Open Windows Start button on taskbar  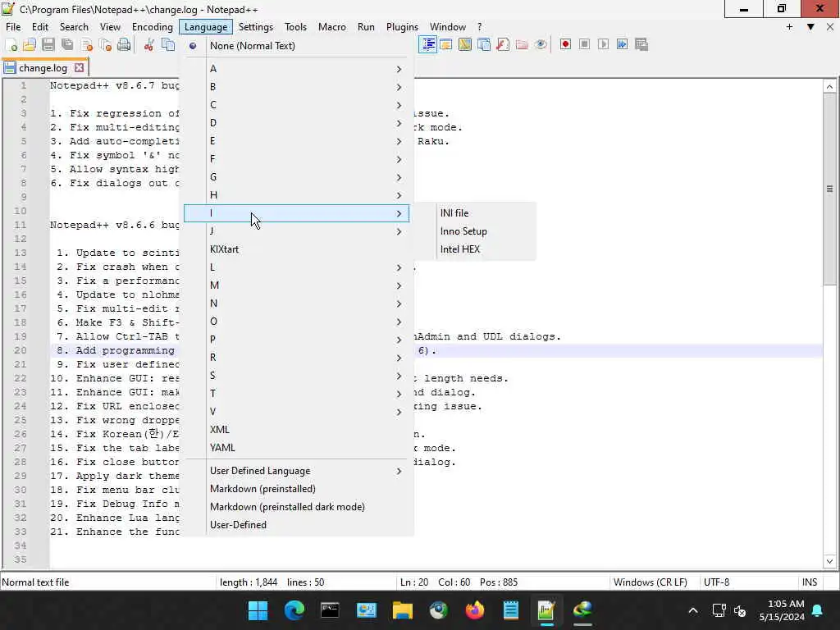click(258, 610)
